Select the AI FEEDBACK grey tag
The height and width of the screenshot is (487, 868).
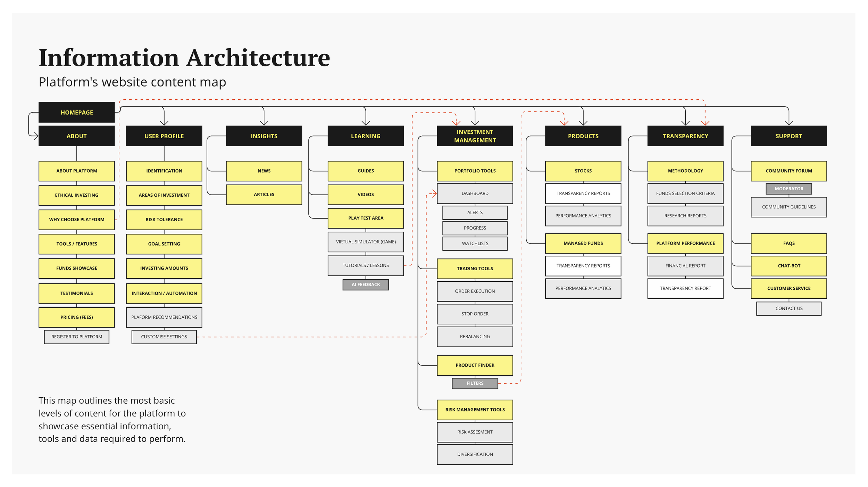coord(366,284)
